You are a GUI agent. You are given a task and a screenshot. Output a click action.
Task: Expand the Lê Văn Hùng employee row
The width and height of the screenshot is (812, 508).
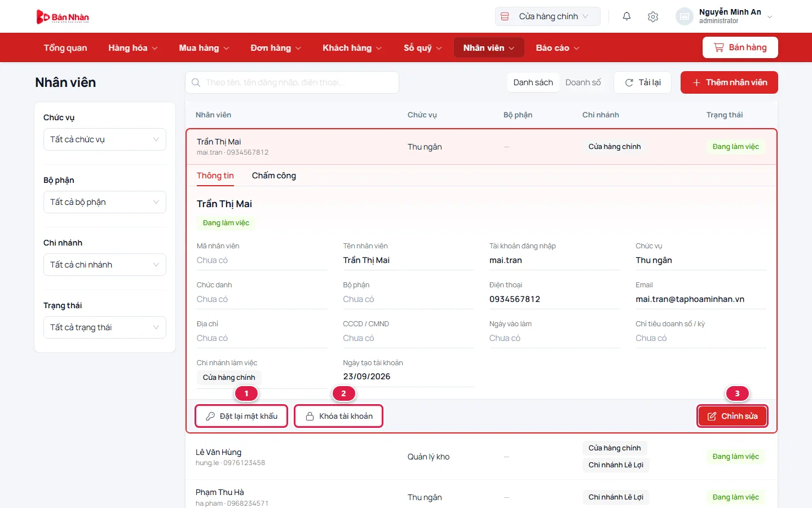482,457
